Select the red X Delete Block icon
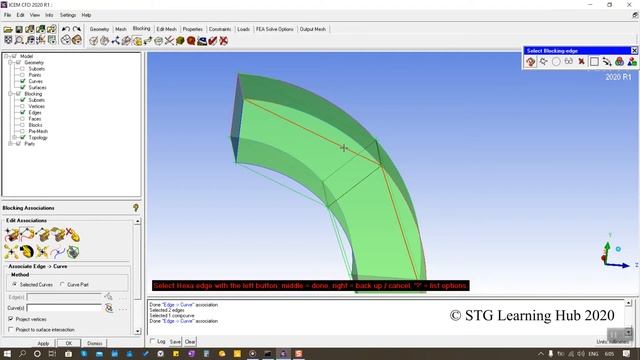This screenshot has height=360, width=640. [223, 41]
